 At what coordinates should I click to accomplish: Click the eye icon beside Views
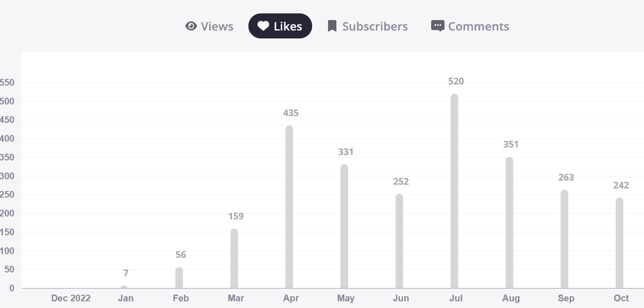tap(191, 26)
